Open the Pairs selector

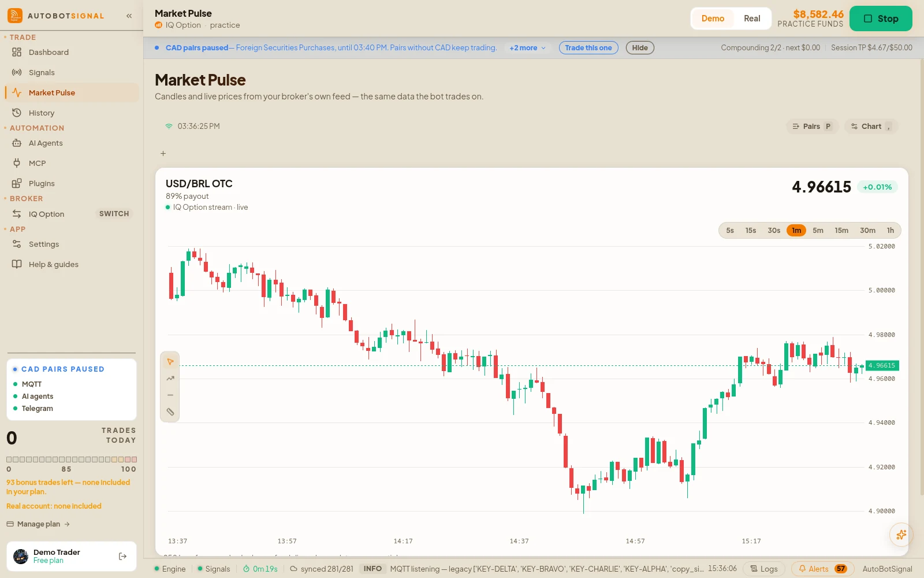click(812, 127)
